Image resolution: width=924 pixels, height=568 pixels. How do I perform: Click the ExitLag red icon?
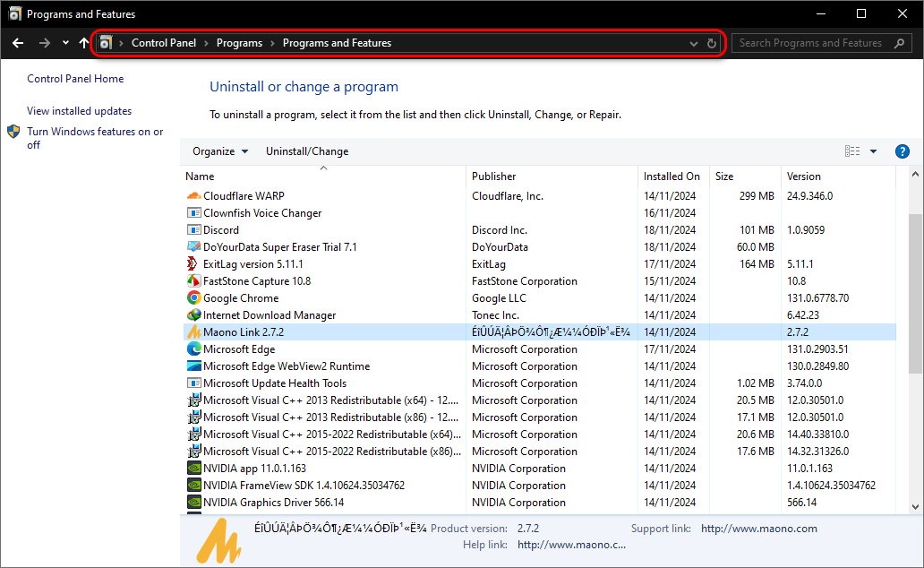(x=192, y=263)
